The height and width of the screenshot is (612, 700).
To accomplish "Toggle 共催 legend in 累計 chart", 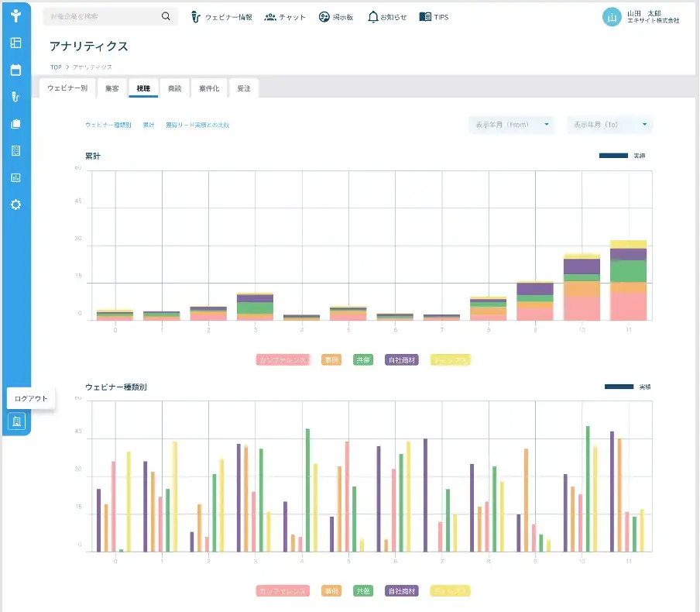I will (x=363, y=360).
